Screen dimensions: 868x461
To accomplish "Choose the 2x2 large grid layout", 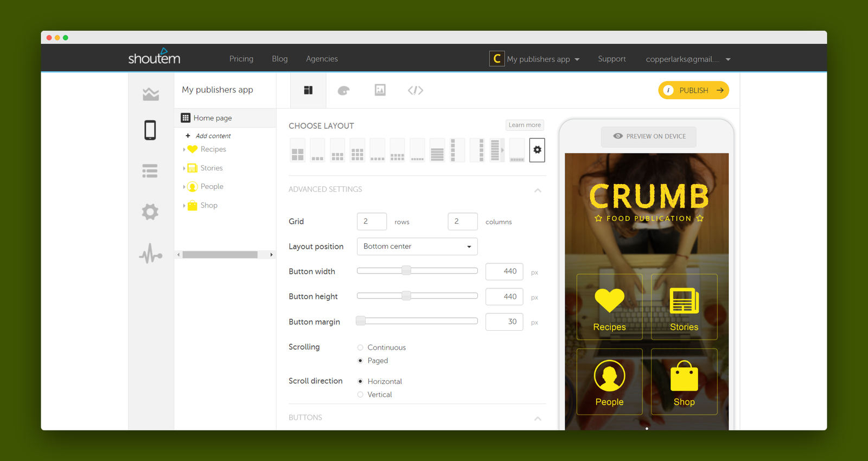I will coord(298,150).
